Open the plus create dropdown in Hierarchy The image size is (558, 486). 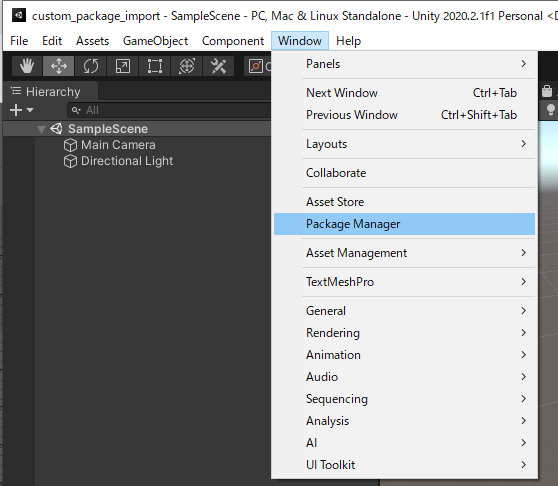point(21,110)
